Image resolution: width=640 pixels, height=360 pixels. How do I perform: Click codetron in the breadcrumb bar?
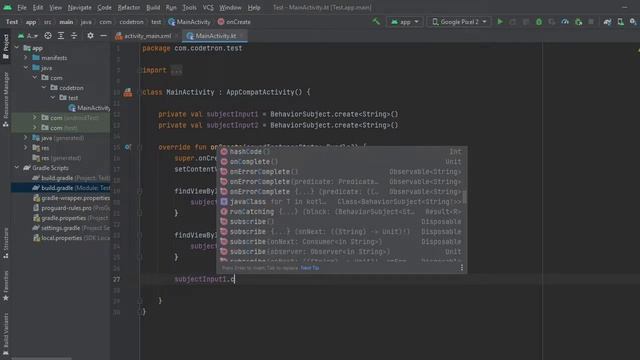(131, 22)
